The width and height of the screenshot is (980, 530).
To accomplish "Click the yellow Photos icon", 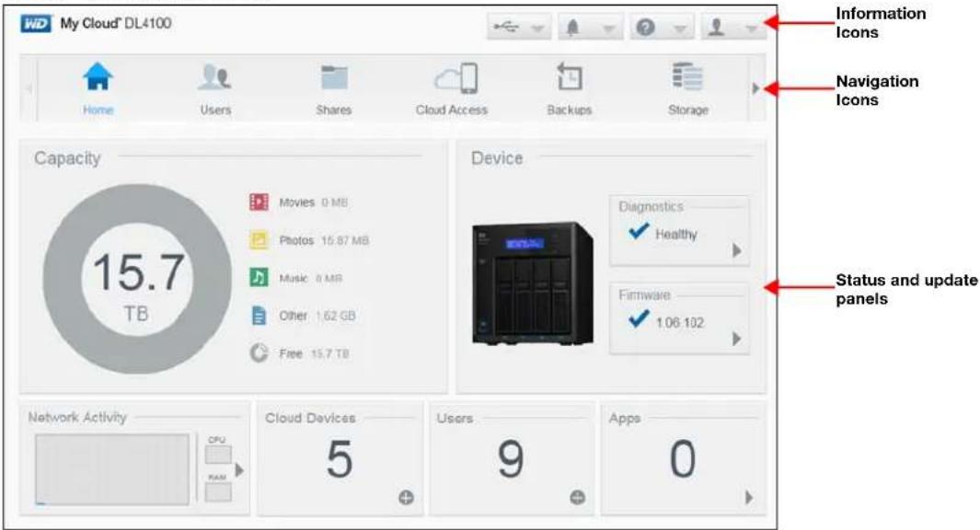I will (259, 240).
